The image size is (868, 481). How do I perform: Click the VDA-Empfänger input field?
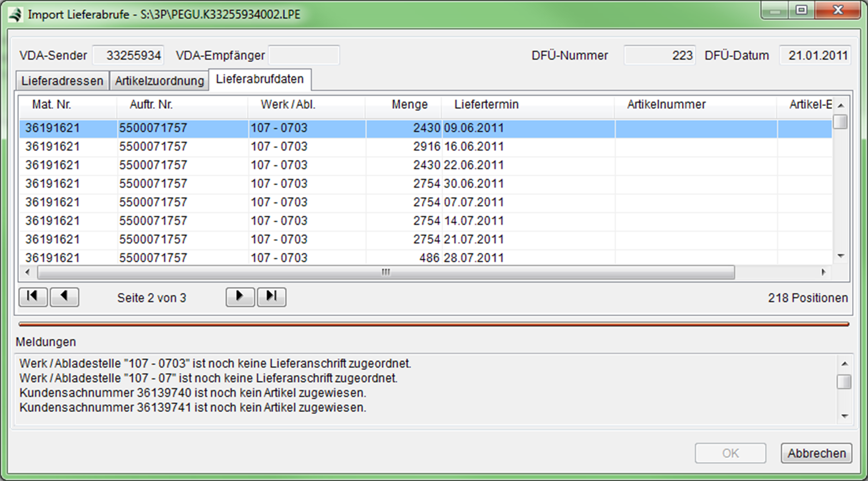pos(304,55)
